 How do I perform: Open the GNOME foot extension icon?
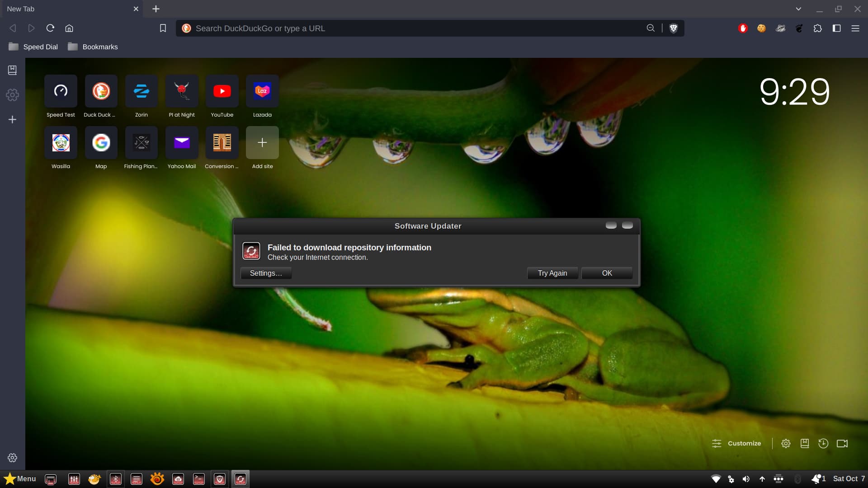(799, 28)
